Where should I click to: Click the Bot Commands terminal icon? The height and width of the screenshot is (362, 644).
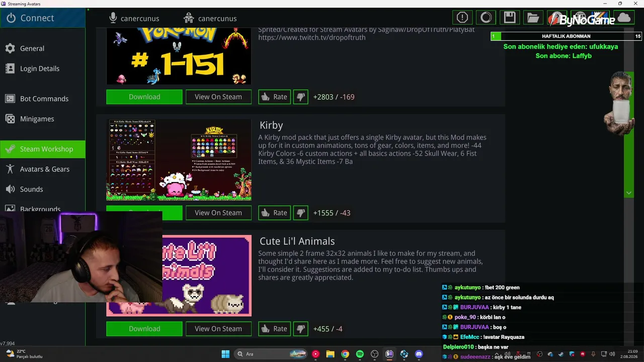tap(10, 99)
